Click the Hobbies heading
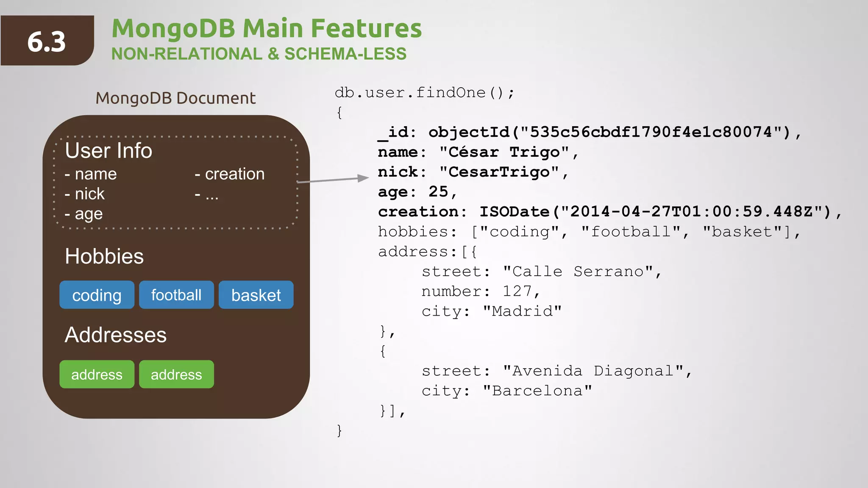Image resolution: width=868 pixels, height=488 pixels. pyautogui.click(x=104, y=256)
